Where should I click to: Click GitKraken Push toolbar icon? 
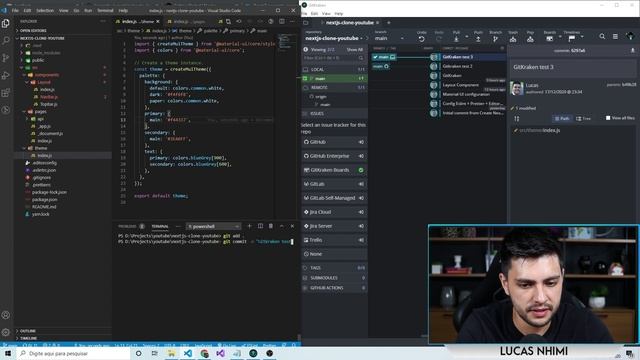[478, 37]
